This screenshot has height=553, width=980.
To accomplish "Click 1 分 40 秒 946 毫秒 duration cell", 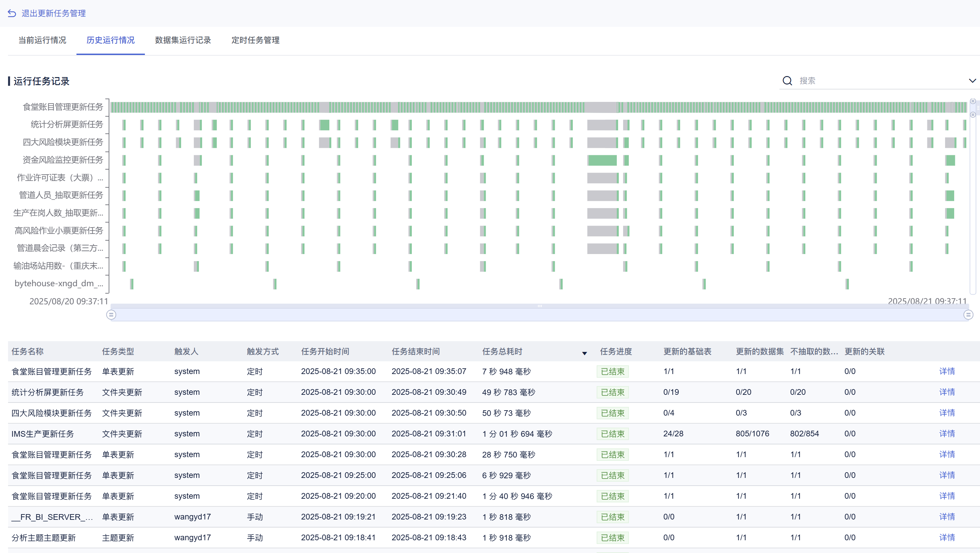I will pyautogui.click(x=517, y=496).
